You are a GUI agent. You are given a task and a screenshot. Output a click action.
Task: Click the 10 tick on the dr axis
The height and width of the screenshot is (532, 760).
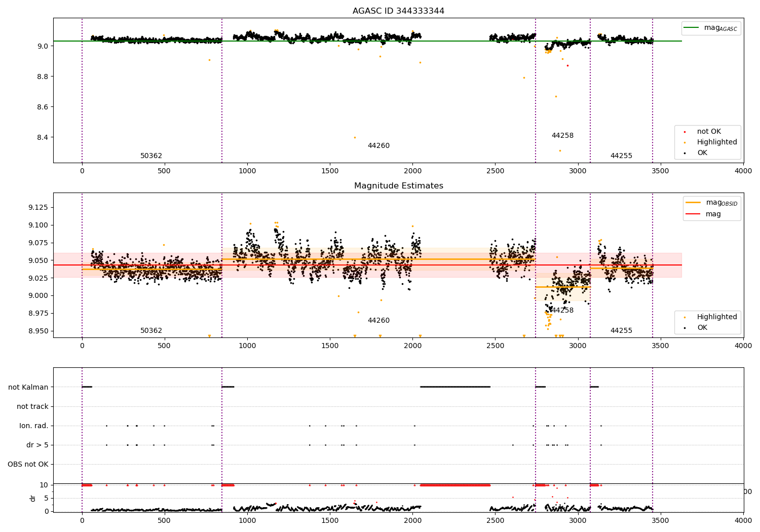coord(44,485)
